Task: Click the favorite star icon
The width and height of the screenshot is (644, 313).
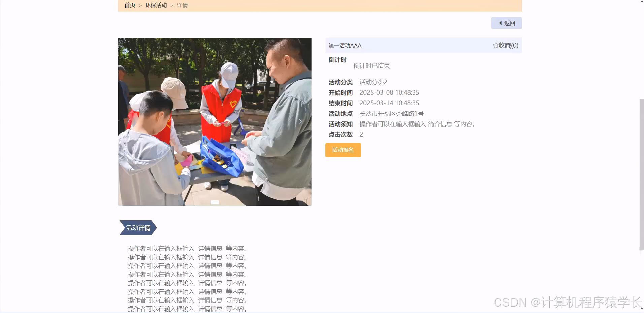Action: click(x=495, y=45)
